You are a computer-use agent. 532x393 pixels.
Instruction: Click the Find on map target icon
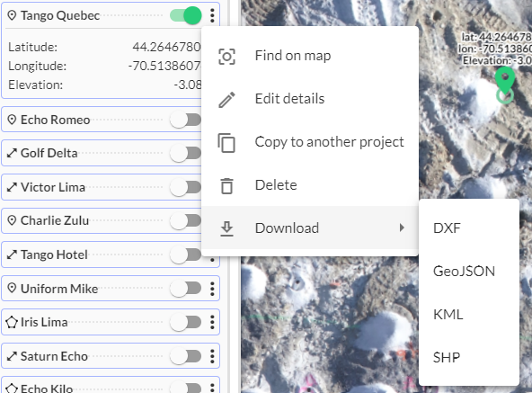[226, 57]
